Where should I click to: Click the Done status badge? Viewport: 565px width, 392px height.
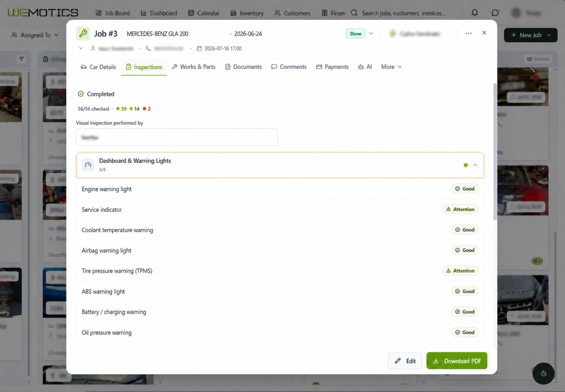[x=356, y=33]
